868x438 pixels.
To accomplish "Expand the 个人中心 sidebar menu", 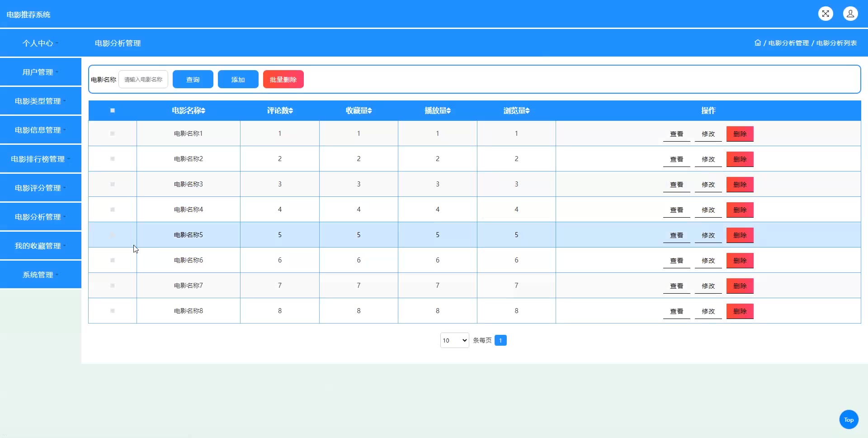I will click(x=41, y=43).
